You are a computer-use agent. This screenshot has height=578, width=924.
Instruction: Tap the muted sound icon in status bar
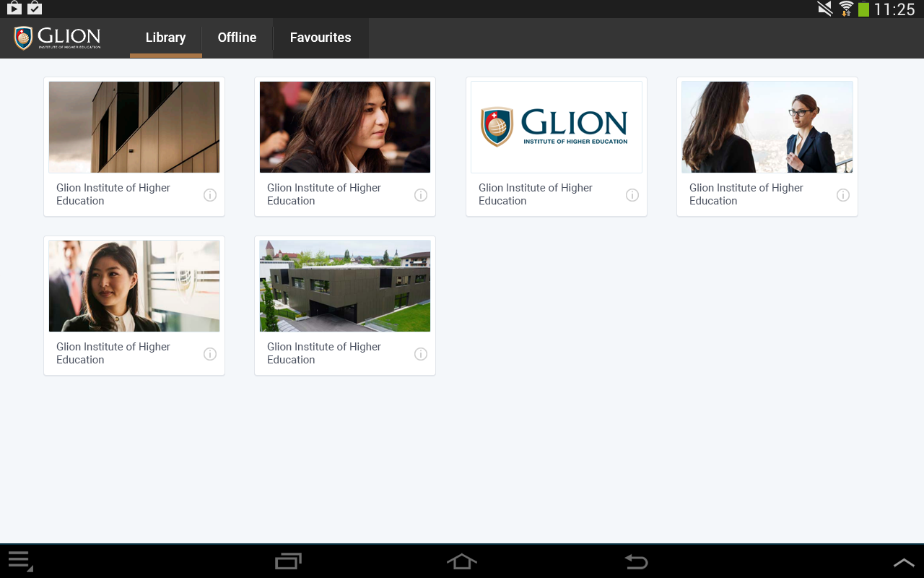(x=825, y=9)
